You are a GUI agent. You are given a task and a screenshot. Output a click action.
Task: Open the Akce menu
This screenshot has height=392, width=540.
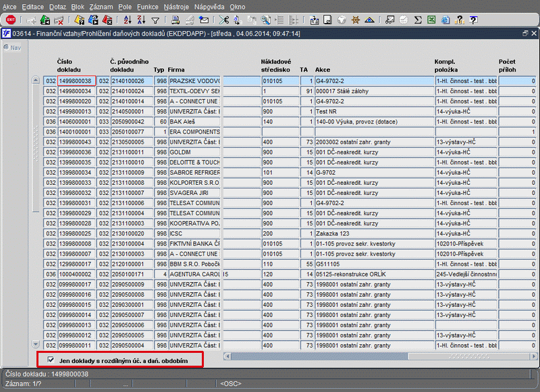pyautogui.click(x=9, y=7)
